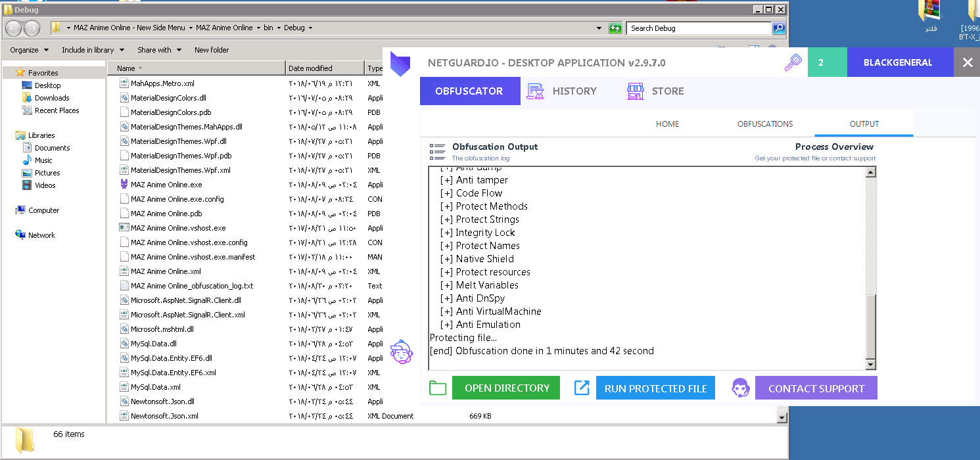This screenshot has width=980, height=460.
Task: Switch to the Obfuscations tab
Action: tap(764, 124)
